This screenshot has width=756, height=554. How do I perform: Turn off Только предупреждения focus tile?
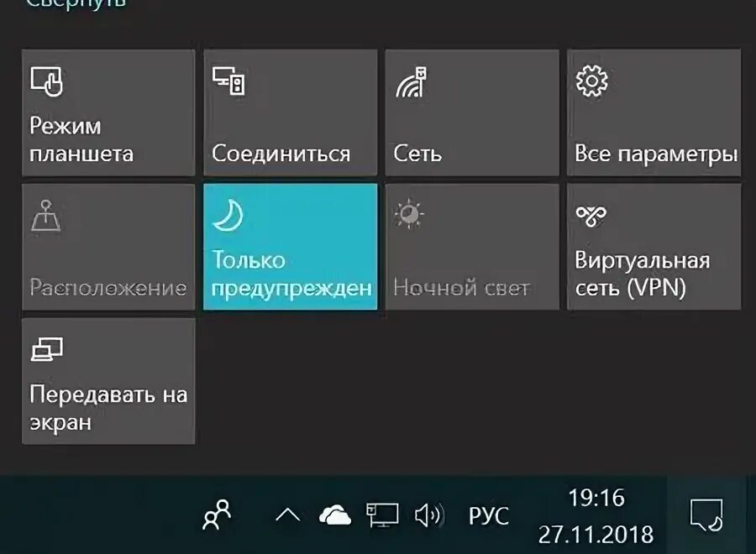click(x=291, y=247)
